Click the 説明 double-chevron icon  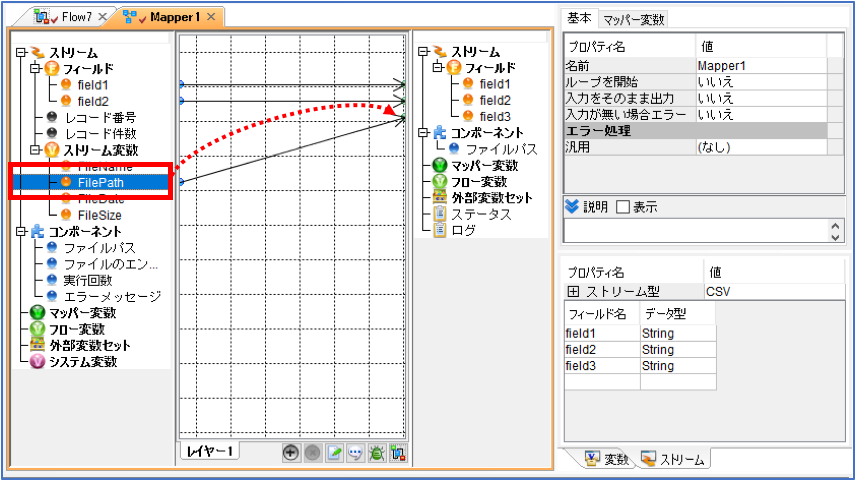[572, 206]
